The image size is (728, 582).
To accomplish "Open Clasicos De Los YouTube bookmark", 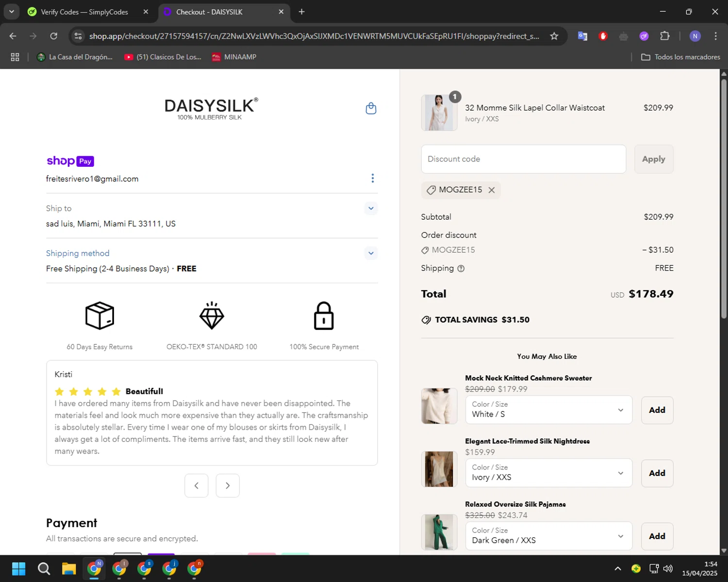I will (x=163, y=57).
